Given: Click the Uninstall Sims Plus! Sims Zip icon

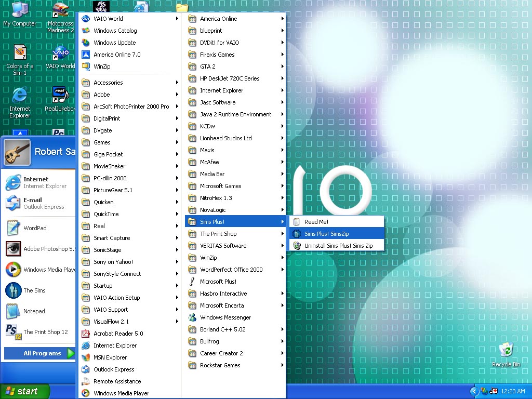Looking at the screenshot, I should (297, 246).
